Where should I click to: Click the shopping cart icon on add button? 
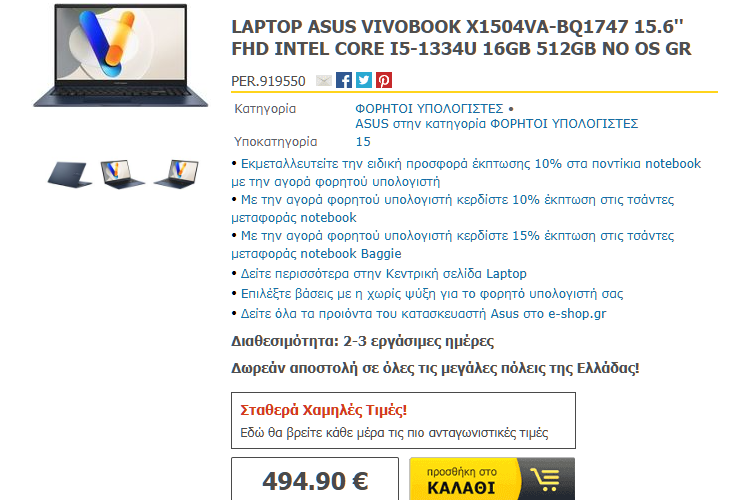tap(546, 479)
